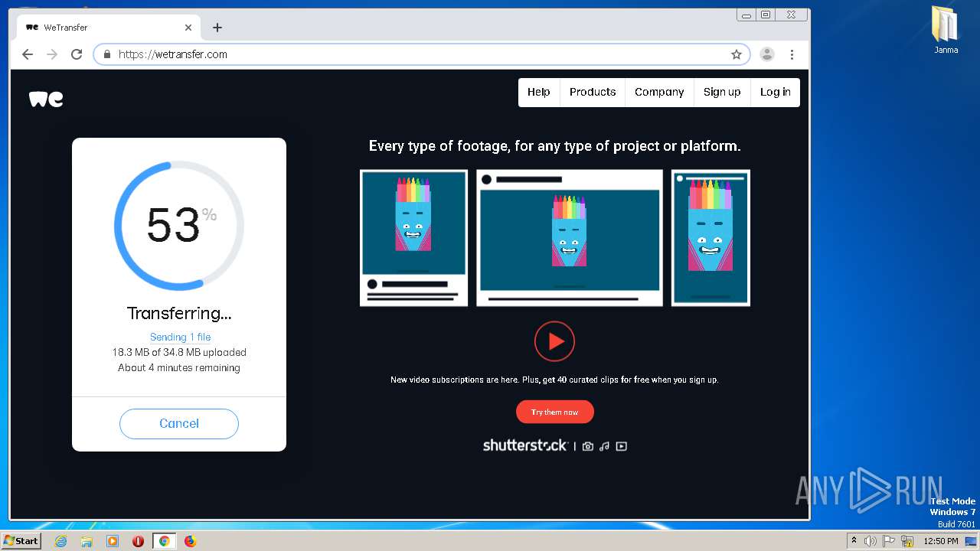Click the 'About 4 minutes remaining' text
980x551 pixels.
pos(179,368)
